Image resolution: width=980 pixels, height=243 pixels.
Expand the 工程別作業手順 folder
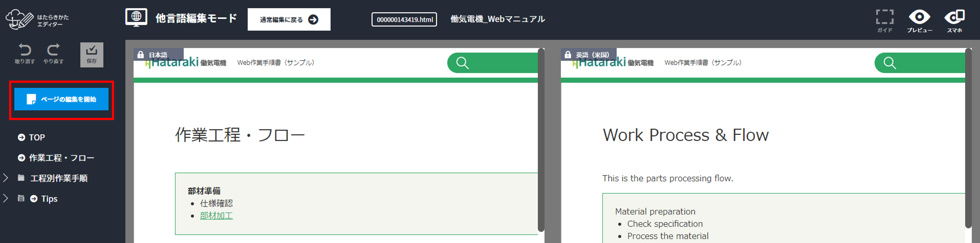(6, 178)
